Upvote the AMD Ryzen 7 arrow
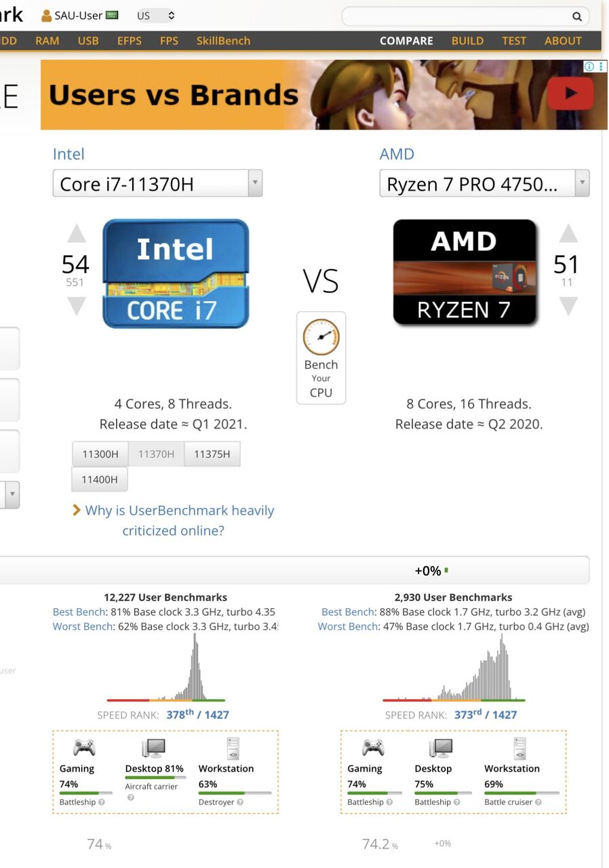 coord(568,234)
